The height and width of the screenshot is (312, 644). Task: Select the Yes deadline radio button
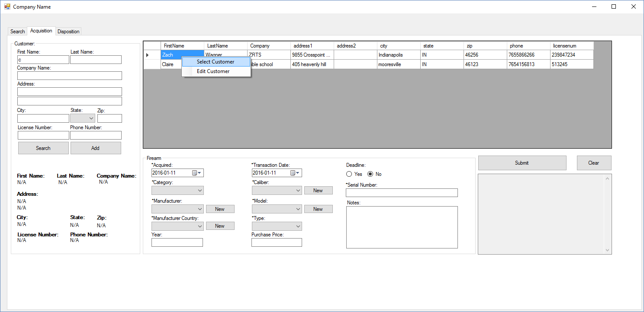(349, 174)
